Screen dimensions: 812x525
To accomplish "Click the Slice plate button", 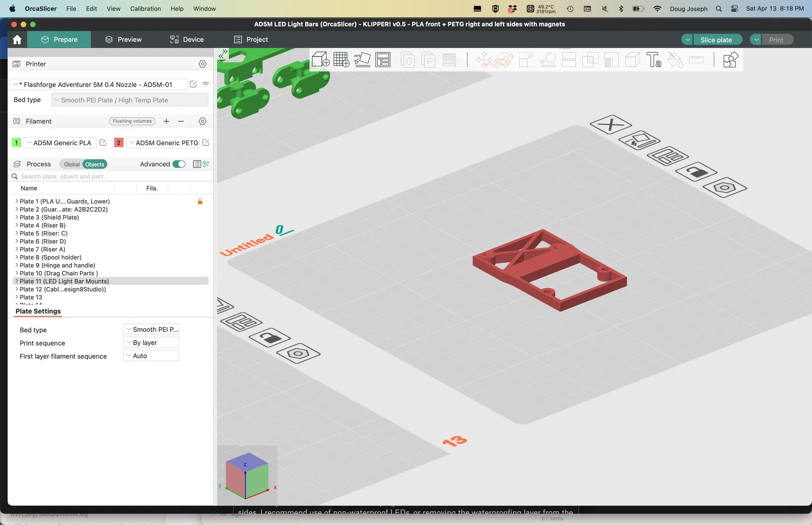I will coord(716,40).
